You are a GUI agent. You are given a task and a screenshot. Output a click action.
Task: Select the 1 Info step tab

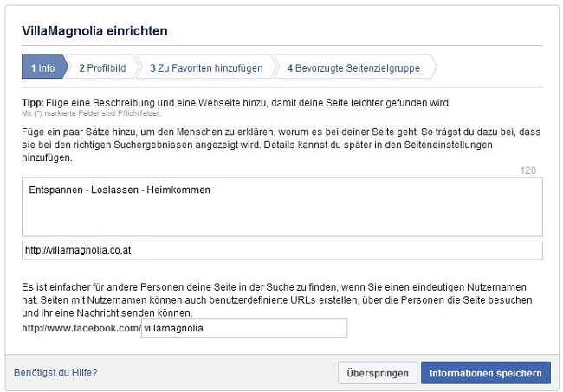click(x=43, y=67)
